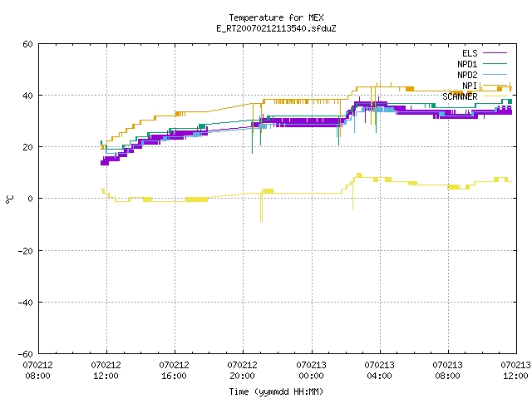Click the x-axis label '070213 08:00'

tap(447, 371)
